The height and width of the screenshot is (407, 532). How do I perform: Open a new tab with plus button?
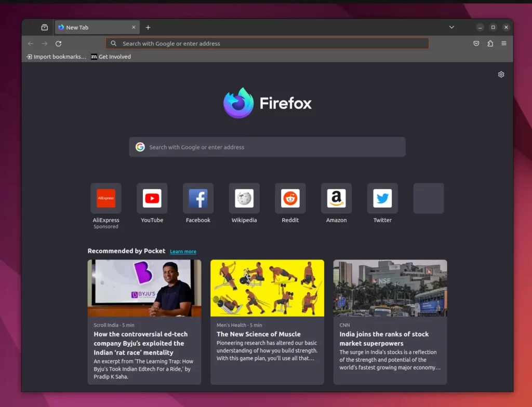pos(148,28)
